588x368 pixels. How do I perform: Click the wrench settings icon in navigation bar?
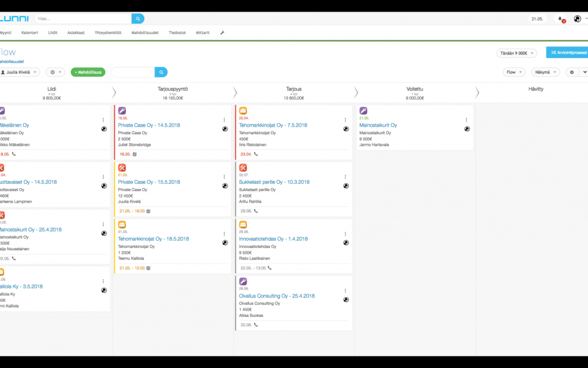coord(222,33)
